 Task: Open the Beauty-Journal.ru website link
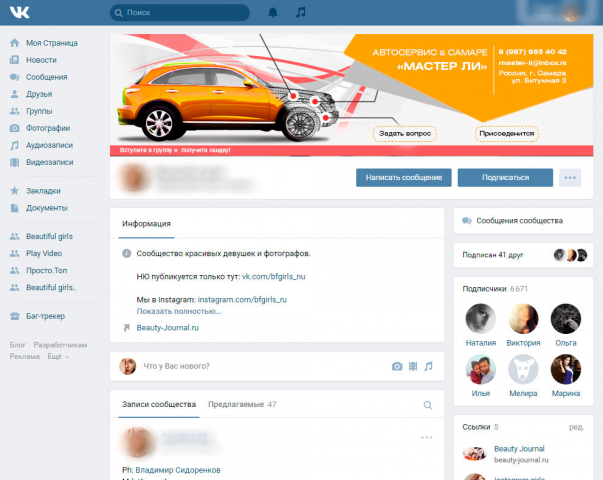[x=168, y=328]
